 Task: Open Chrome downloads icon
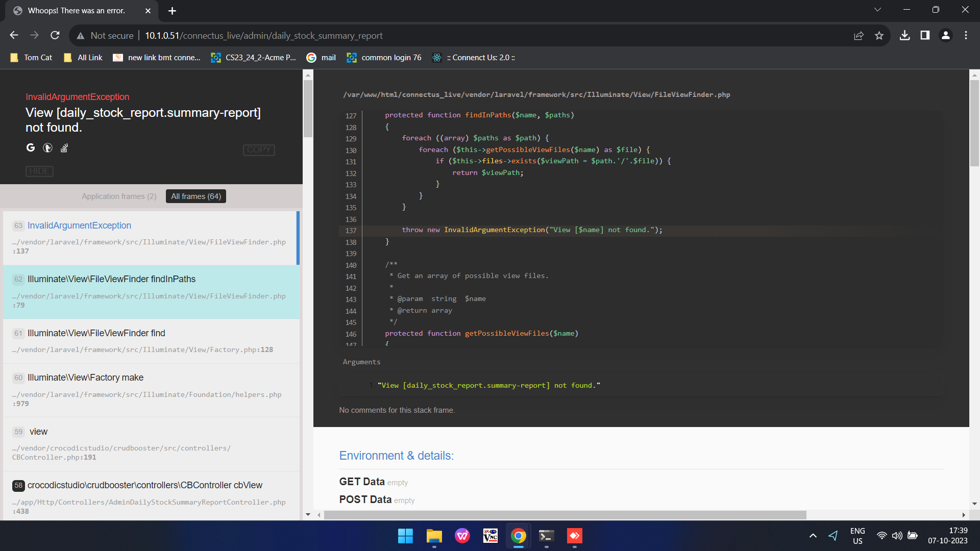tap(904, 35)
